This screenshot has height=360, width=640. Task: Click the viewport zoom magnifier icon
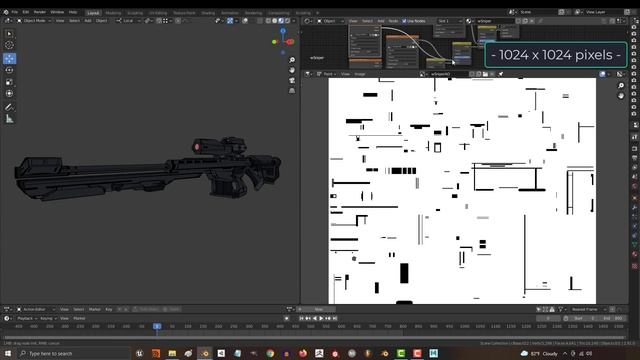click(x=292, y=60)
